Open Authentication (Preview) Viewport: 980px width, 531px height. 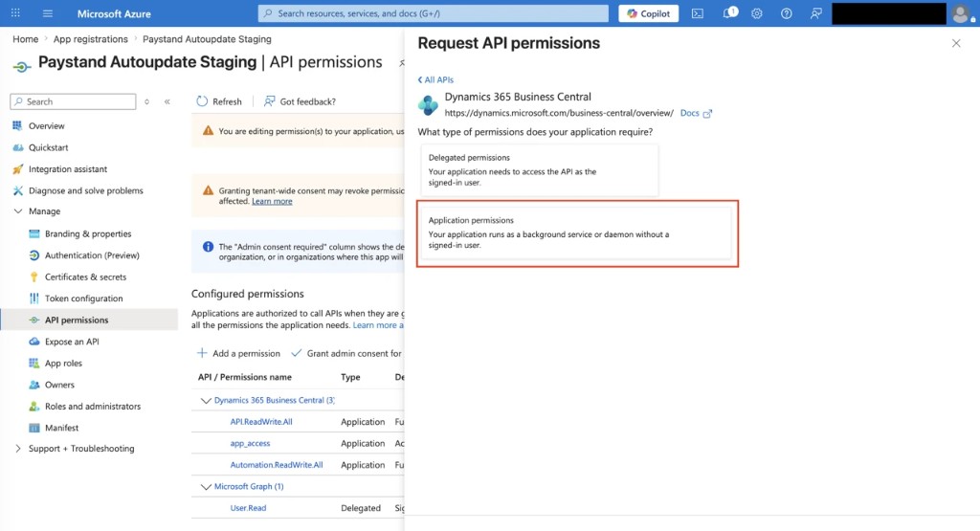(92, 254)
